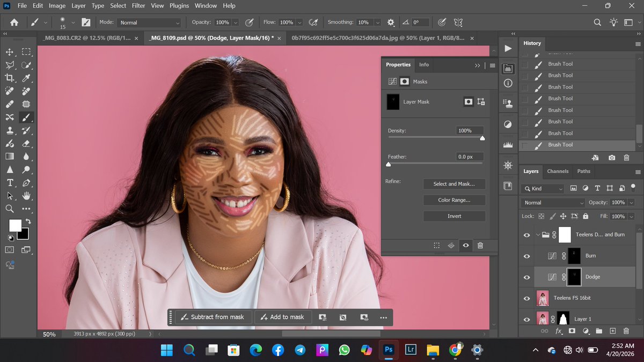Viewport: 644px width, 362px height.
Task: Click the Density slider handle
Action: [x=482, y=138]
